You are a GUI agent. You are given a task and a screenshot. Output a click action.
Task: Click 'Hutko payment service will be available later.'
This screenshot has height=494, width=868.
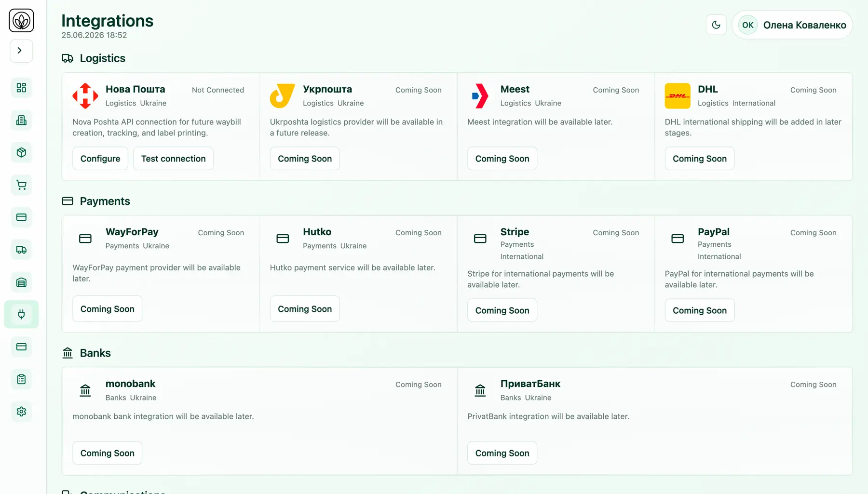coord(353,267)
